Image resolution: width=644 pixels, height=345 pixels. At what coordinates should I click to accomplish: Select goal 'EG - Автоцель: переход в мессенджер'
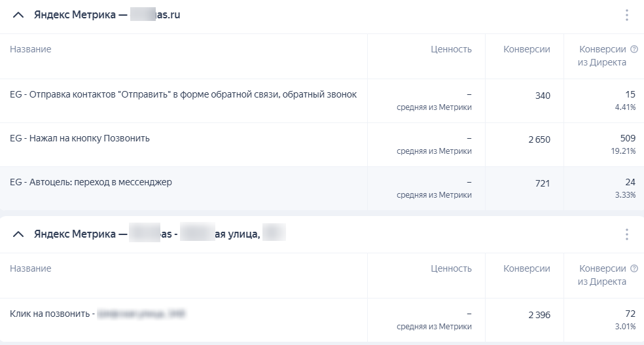click(x=91, y=182)
